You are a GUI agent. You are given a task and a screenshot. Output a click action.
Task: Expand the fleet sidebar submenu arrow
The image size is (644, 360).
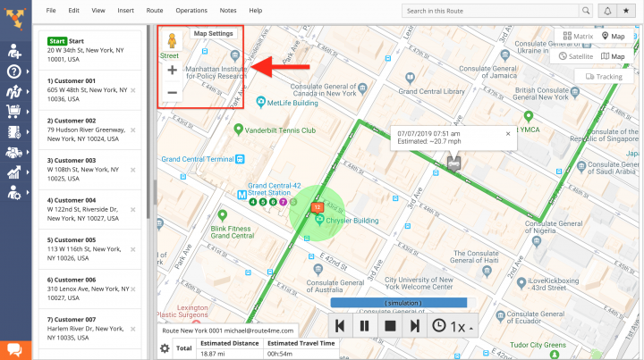tap(28, 152)
